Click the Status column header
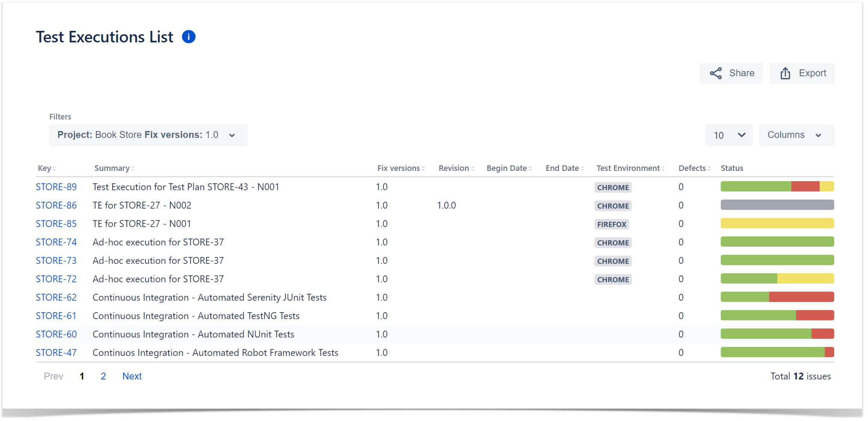This screenshot has height=421, width=868. [x=732, y=168]
